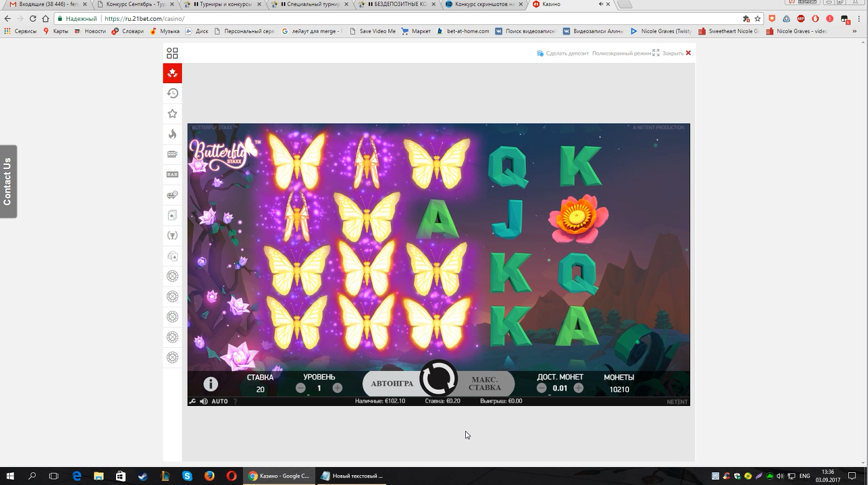Image resolution: width=868 pixels, height=485 pixels.
Task: Open the recently played games clock icon
Action: click(x=172, y=93)
